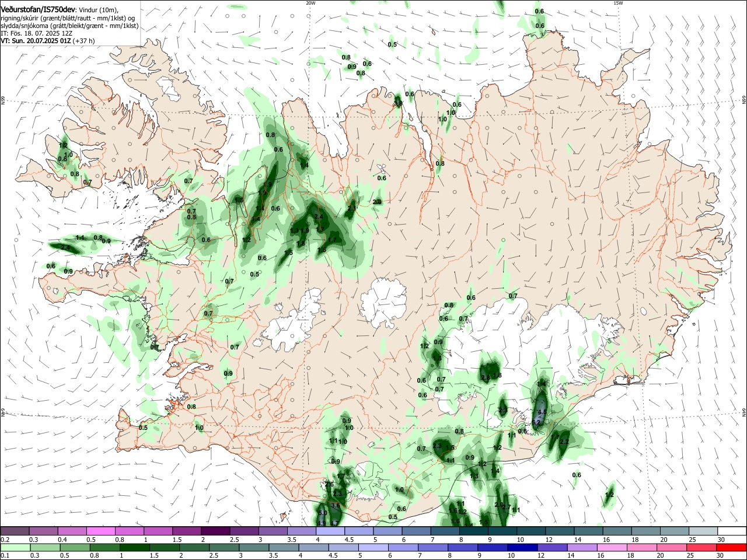Screen dimensions: 747x560
Task: Click the 20W longitude label
Action: click(x=310, y=3)
